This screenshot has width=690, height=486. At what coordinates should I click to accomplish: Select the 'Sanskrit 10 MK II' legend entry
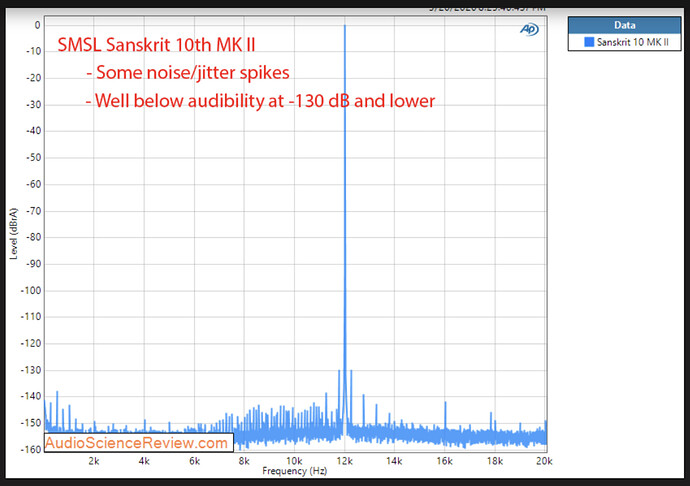pyautogui.click(x=627, y=42)
